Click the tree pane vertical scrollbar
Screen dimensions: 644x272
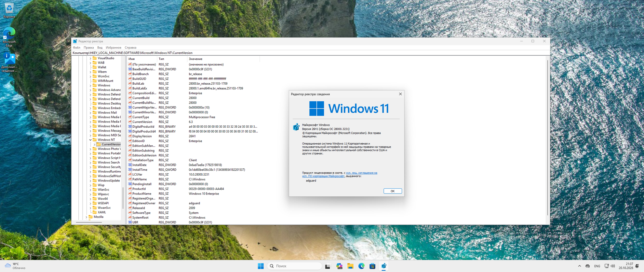pyautogui.click(x=123, y=198)
